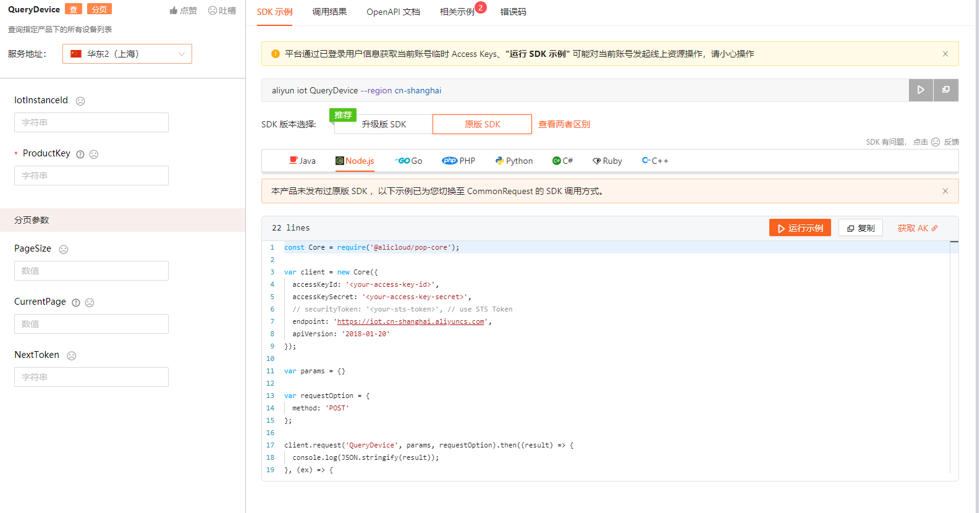Open the OpenAPI 文档 tab
This screenshot has height=513, width=980.
[x=393, y=12]
